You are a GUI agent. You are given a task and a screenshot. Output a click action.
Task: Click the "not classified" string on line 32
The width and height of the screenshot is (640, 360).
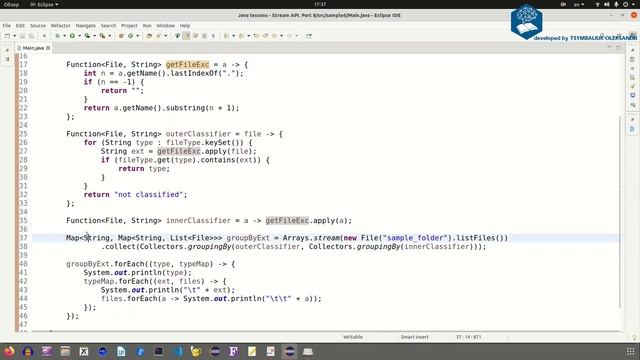pyautogui.click(x=149, y=195)
